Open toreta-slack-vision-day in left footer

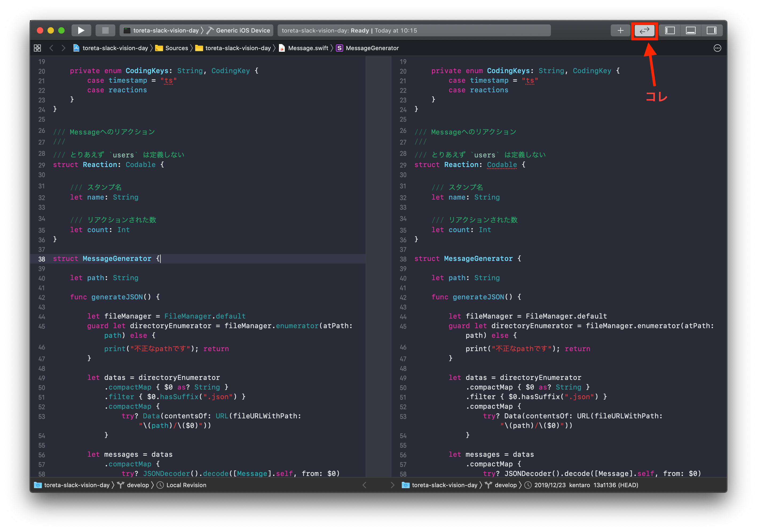[77, 485]
